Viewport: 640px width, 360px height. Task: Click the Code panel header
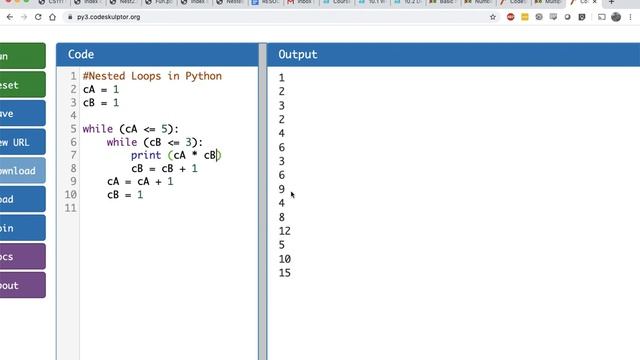[157, 55]
